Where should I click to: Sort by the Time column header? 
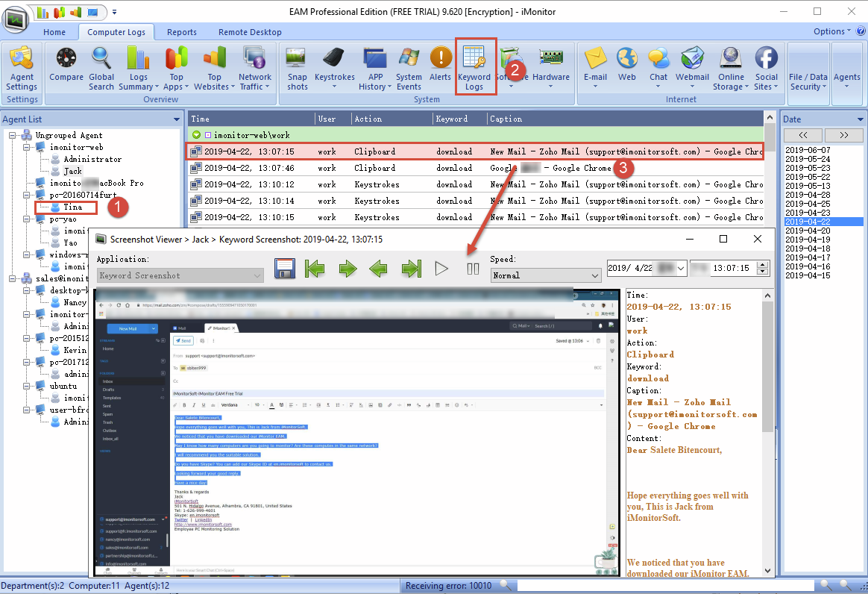coord(252,119)
